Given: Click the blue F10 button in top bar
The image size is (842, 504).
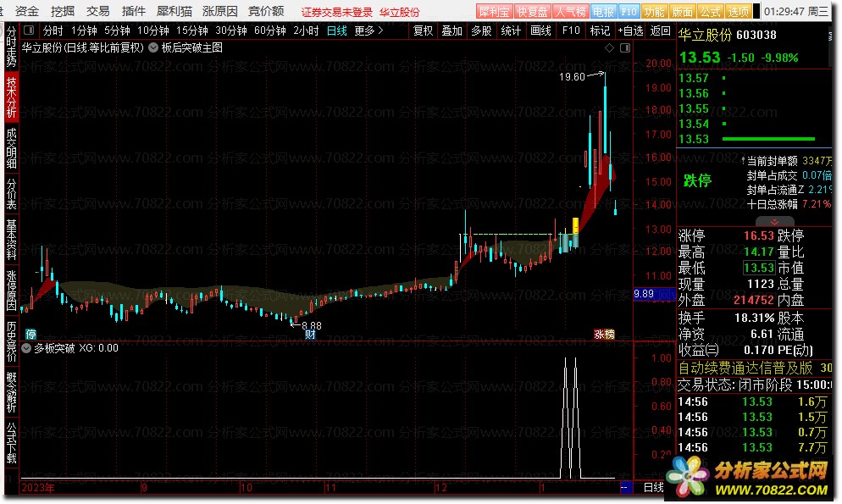Looking at the screenshot, I should 629,11.
